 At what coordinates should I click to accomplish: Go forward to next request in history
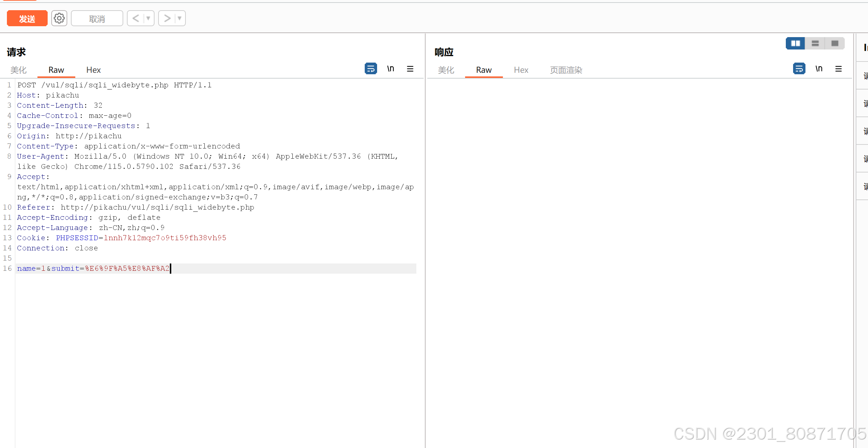click(167, 18)
